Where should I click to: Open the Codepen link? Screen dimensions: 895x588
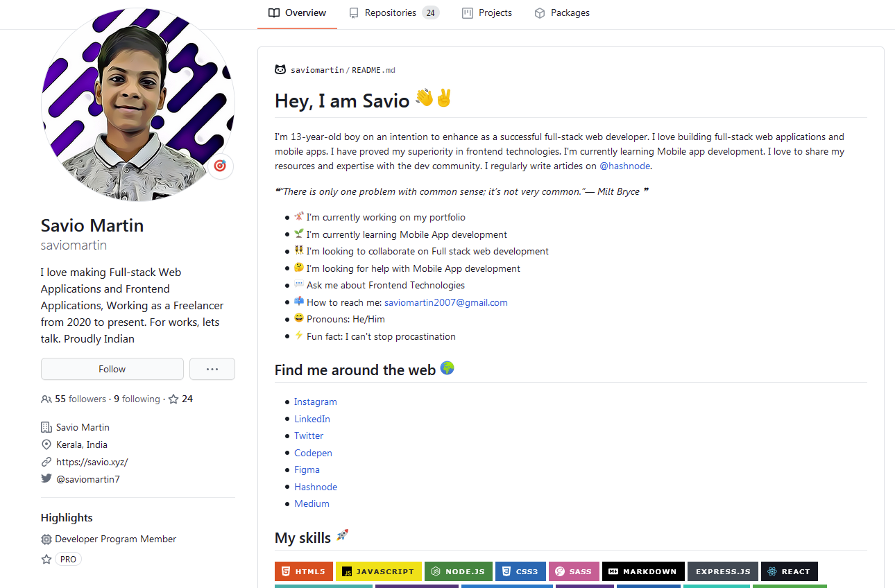pyautogui.click(x=313, y=453)
